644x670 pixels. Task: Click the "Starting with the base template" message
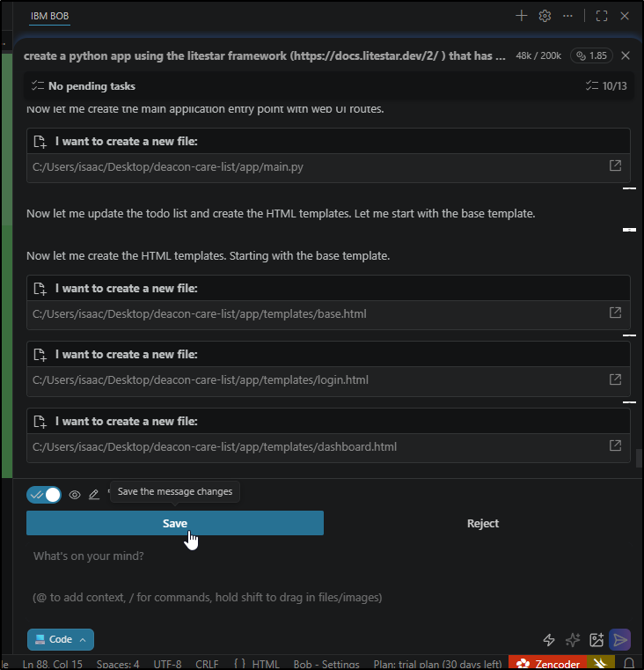pos(208,256)
